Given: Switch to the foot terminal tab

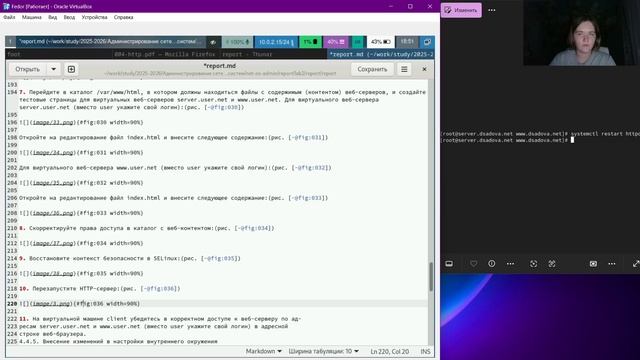Looking at the screenshot, I should (x=58, y=54).
